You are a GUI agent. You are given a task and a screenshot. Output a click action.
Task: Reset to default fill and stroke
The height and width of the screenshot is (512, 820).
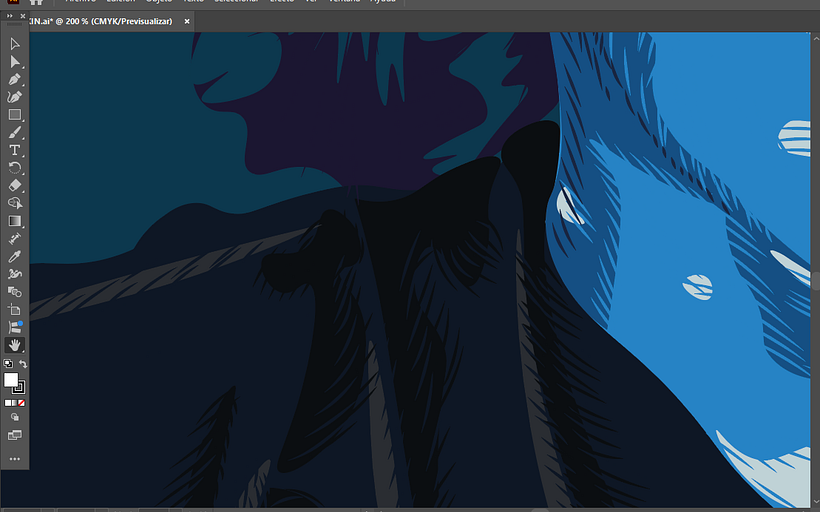click(8, 365)
